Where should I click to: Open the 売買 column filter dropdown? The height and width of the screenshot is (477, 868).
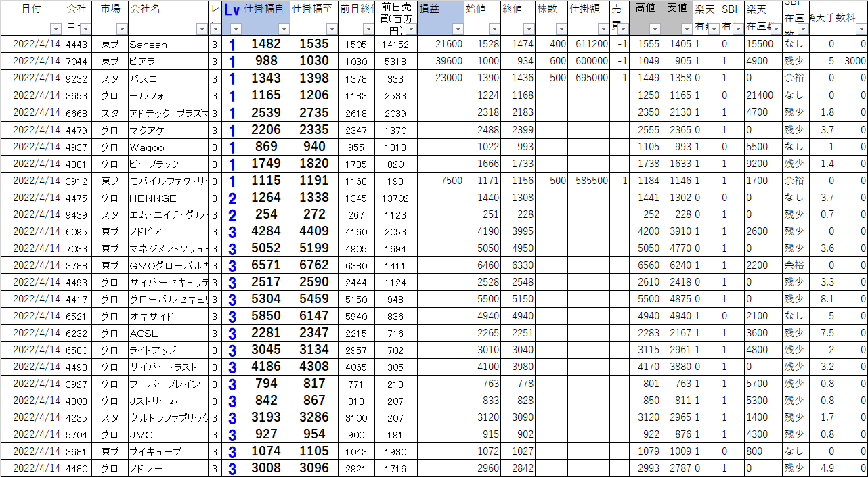[x=624, y=29]
